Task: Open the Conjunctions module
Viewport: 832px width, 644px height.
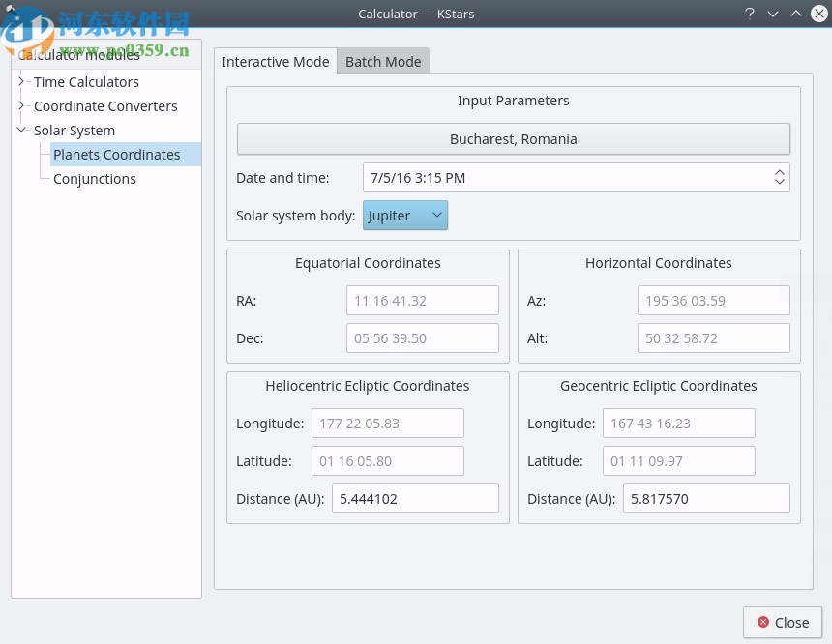Action: click(x=95, y=179)
